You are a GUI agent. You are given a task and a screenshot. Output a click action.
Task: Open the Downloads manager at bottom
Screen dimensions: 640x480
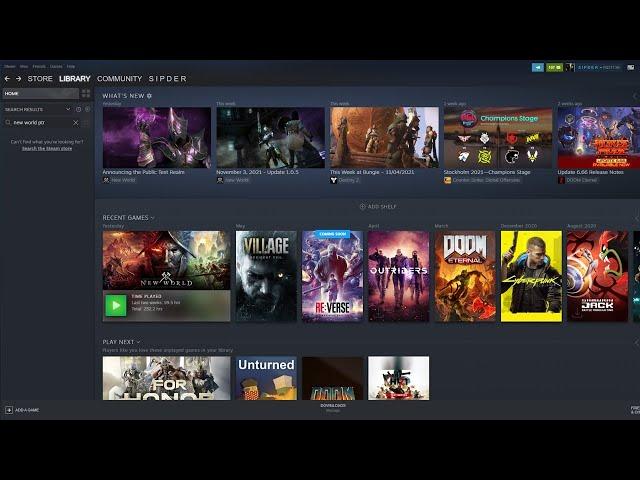click(x=333, y=408)
